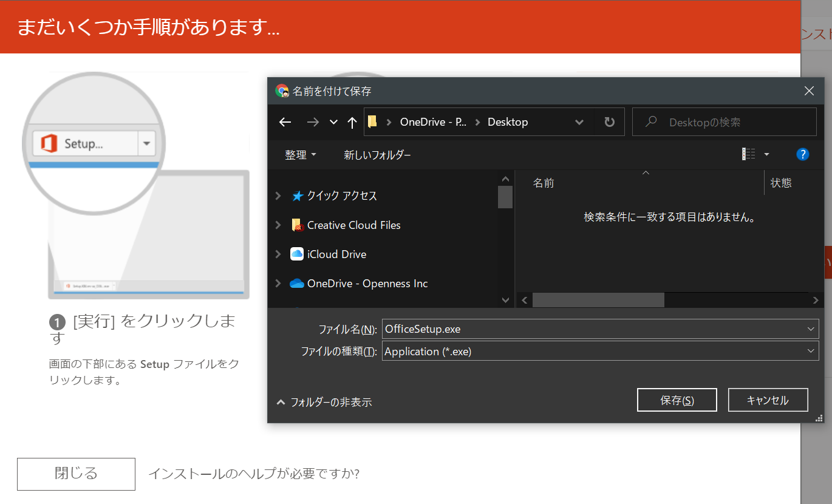Click the navigation pane up scroll arrow
This screenshot has height=504, width=832.
(505, 178)
